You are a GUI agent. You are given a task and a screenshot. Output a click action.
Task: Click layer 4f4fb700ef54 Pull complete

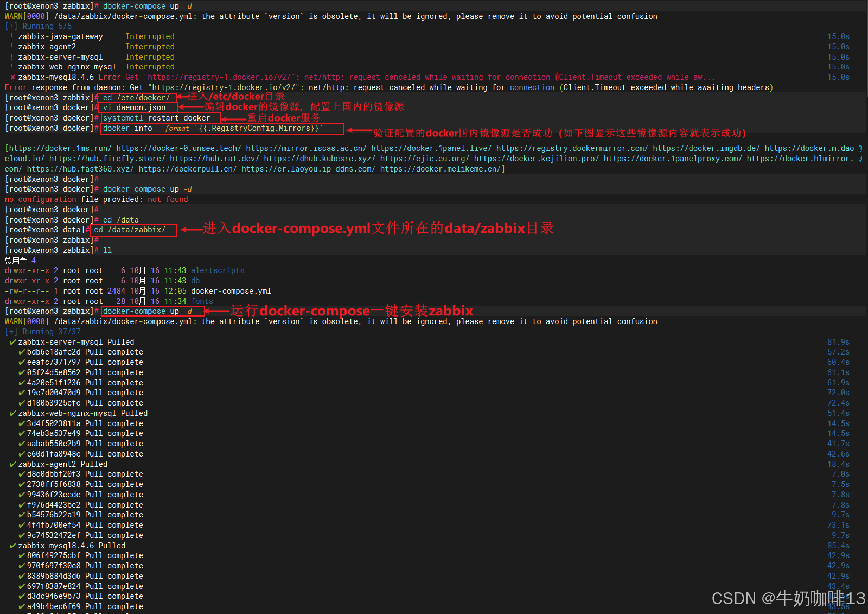pos(81,525)
